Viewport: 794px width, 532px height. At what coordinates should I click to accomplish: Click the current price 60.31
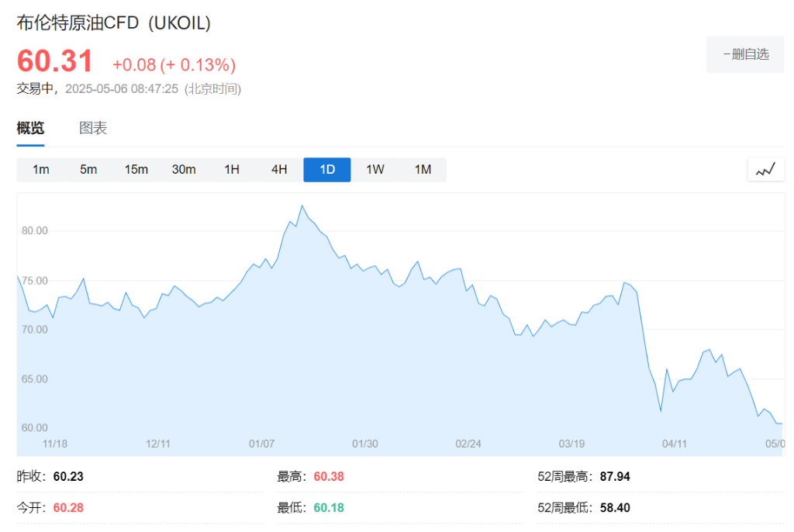coord(55,62)
